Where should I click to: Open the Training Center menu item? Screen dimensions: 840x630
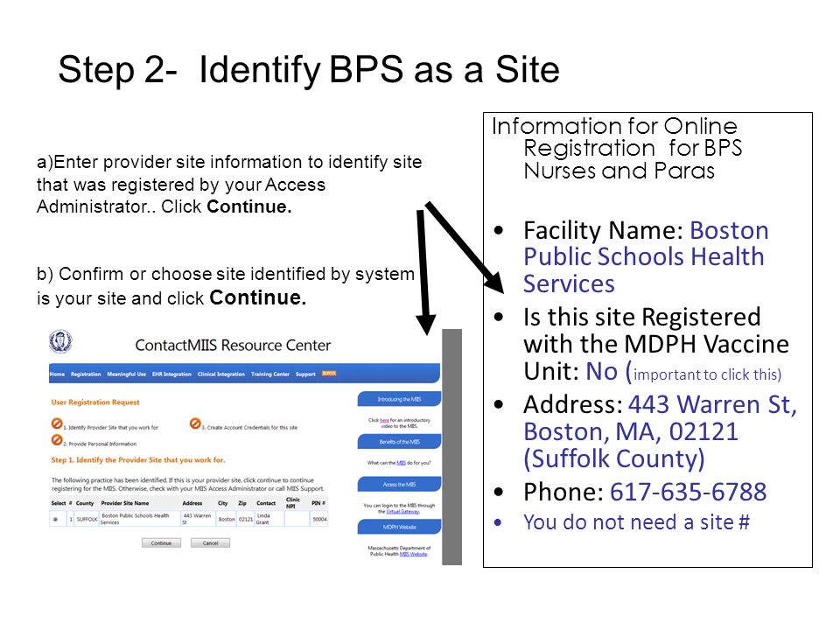[x=270, y=374]
